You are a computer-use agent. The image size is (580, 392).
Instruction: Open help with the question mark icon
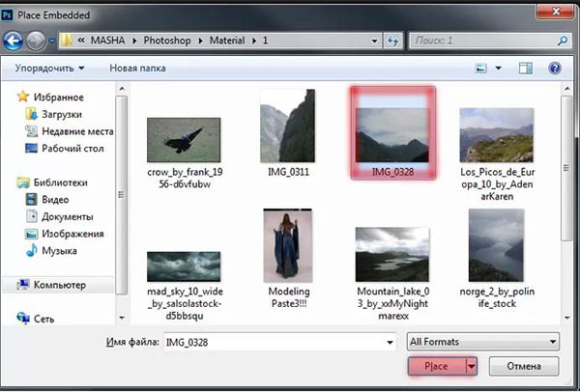point(555,68)
